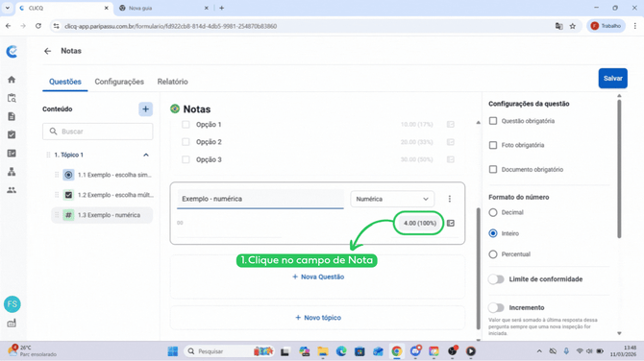Click the translate page icon in address bar
Image resolution: width=644 pixels, height=361 pixels.
click(x=558, y=26)
